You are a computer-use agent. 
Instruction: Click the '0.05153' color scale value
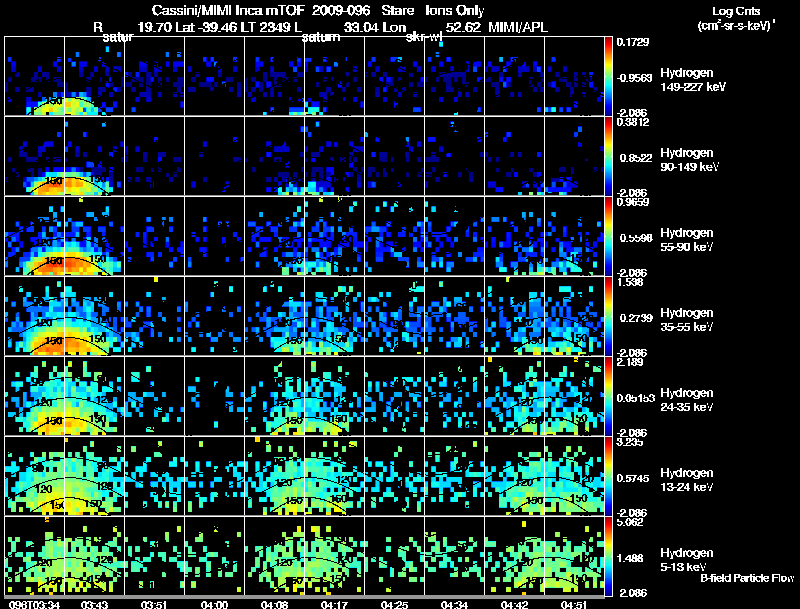click(636, 398)
